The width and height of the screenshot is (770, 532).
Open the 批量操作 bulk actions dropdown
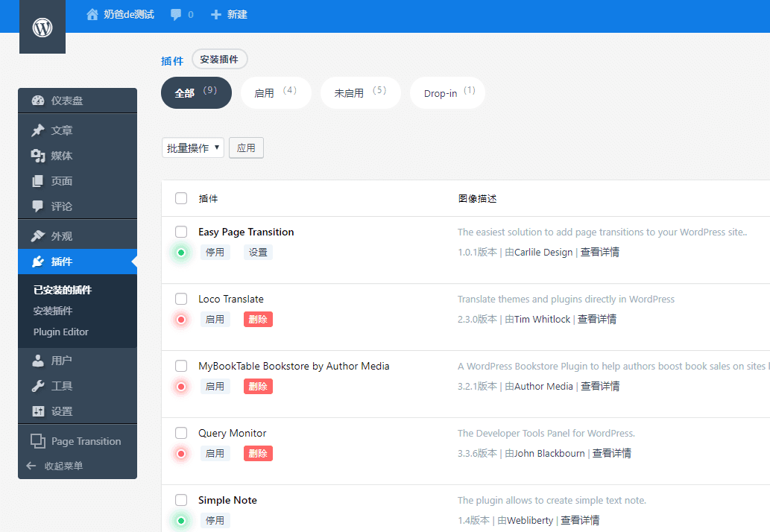(x=192, y=148)
